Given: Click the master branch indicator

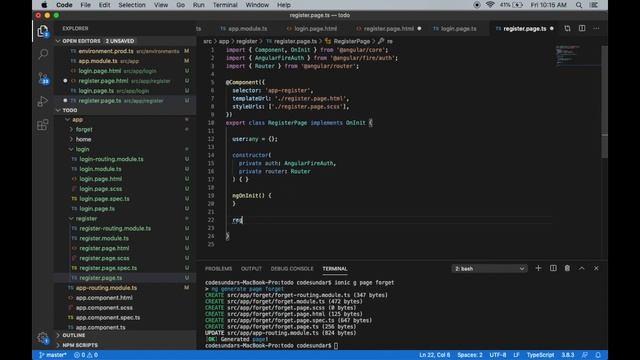Looking at the screenshot, I should click(53, 355).
